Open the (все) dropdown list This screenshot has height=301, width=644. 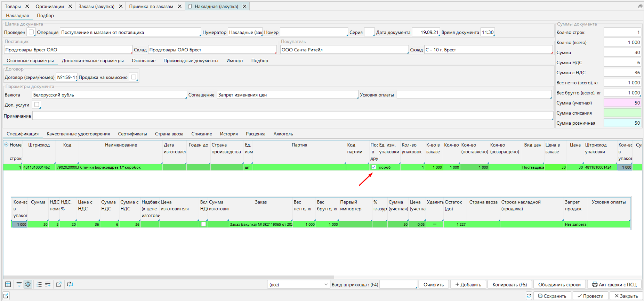[x=298, y=285]
